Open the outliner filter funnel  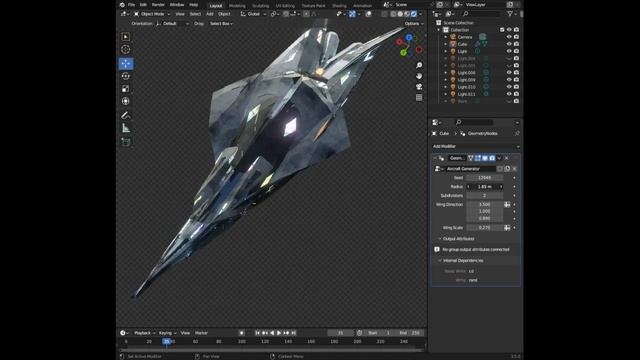pyautogui.click(x=510, y=14)
